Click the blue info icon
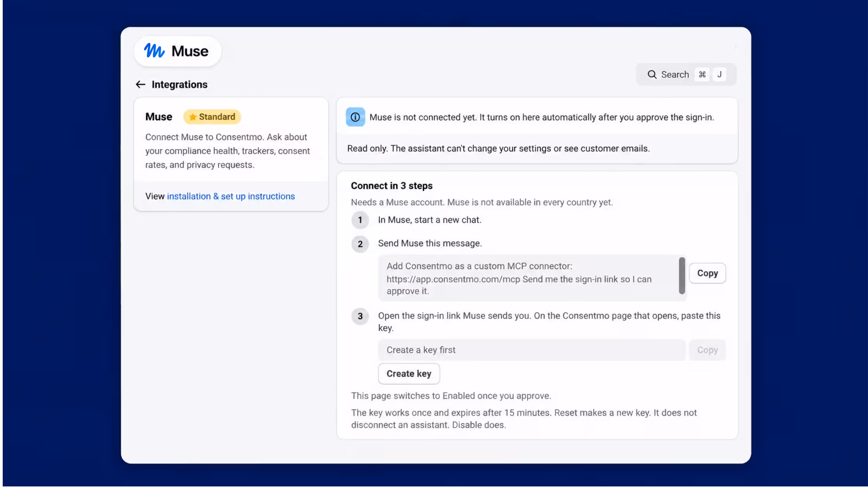 [355, 117]
